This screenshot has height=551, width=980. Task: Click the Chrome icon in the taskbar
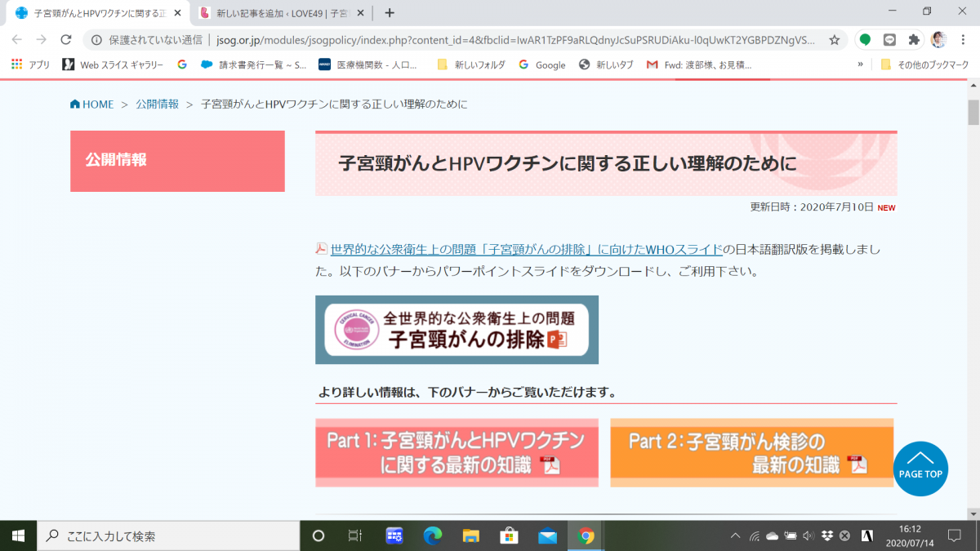tap(586, 535)
